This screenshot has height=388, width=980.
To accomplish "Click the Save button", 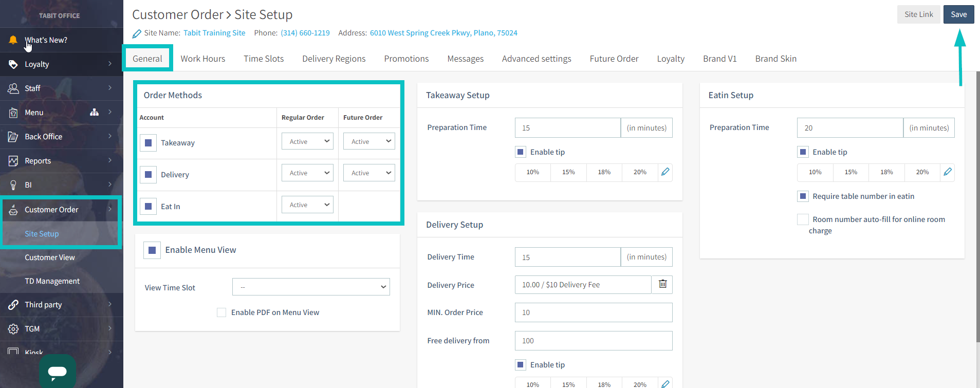I will (959, 14).
